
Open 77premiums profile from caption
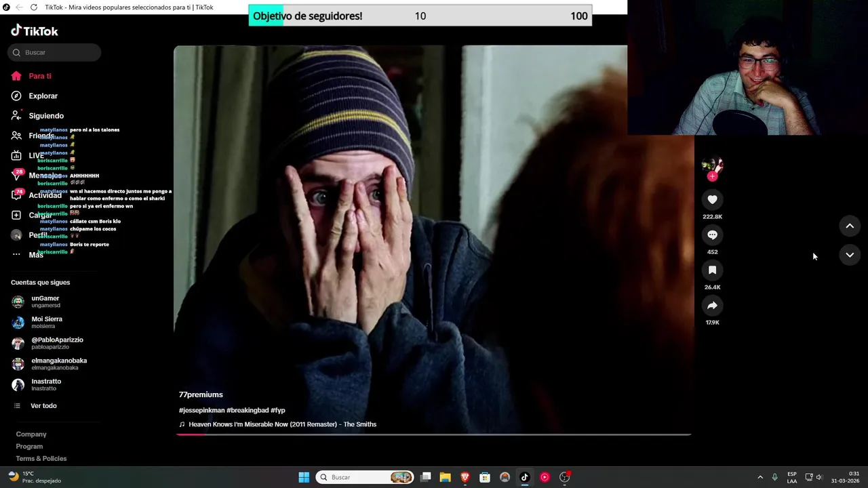201,394
